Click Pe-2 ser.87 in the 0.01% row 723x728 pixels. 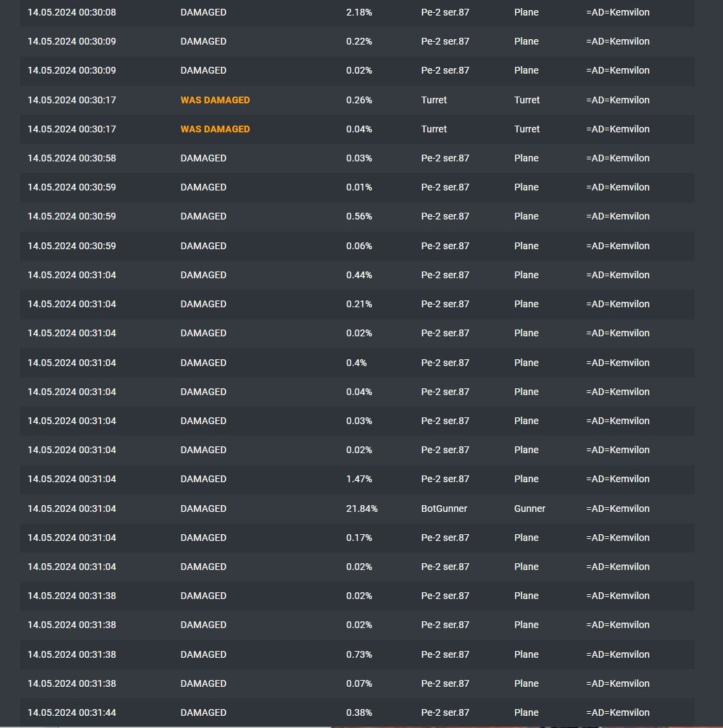(x=445, y=187)
